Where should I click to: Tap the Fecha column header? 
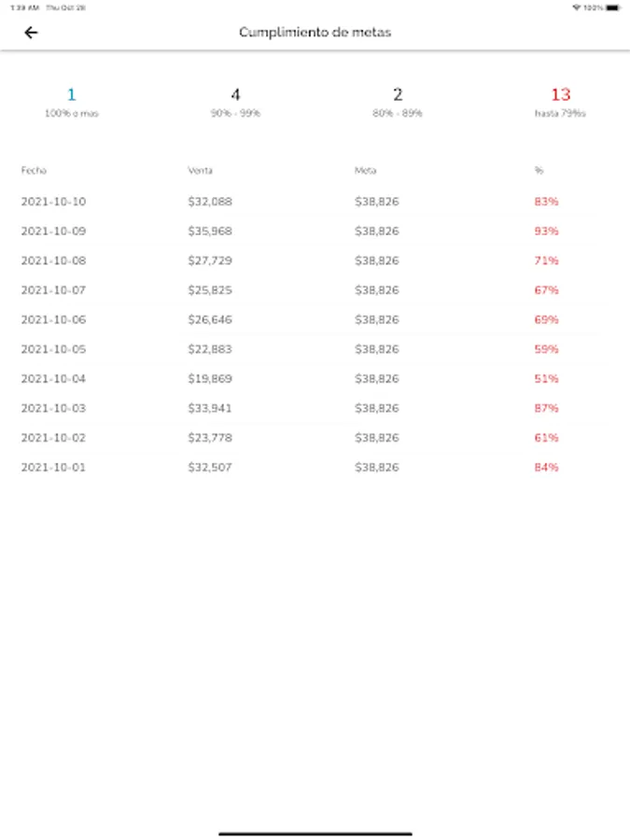34,171
